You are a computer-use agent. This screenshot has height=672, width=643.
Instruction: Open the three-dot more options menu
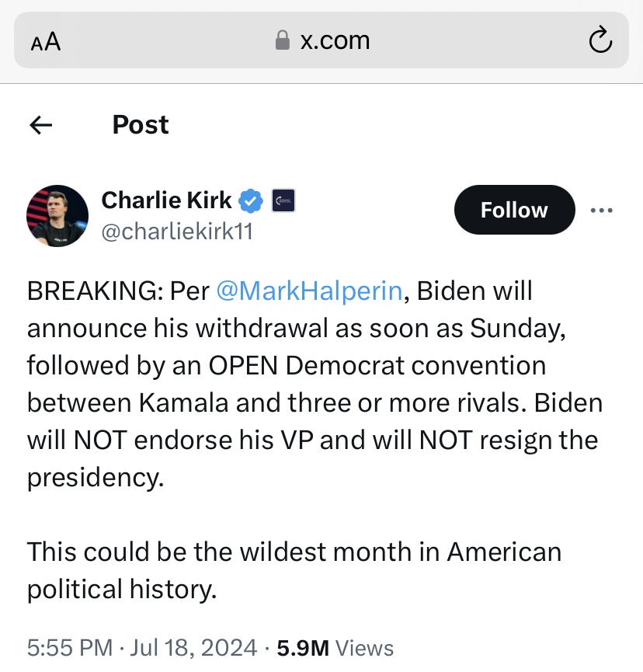click(601, 210)
